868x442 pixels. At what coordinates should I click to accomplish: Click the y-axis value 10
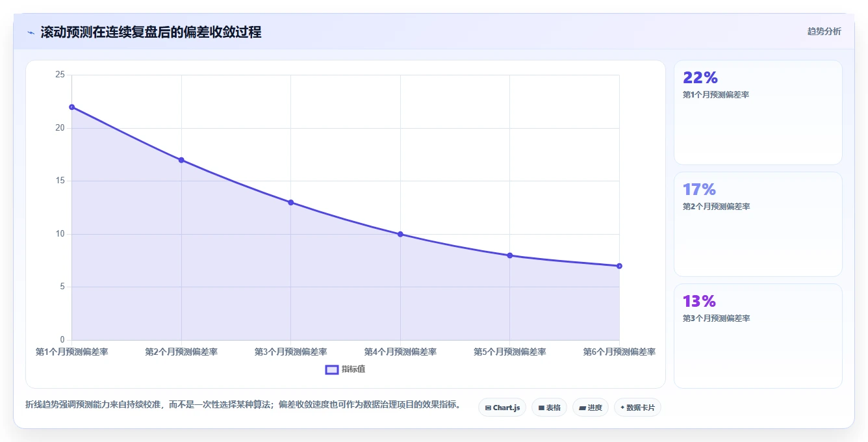point(60,234)
